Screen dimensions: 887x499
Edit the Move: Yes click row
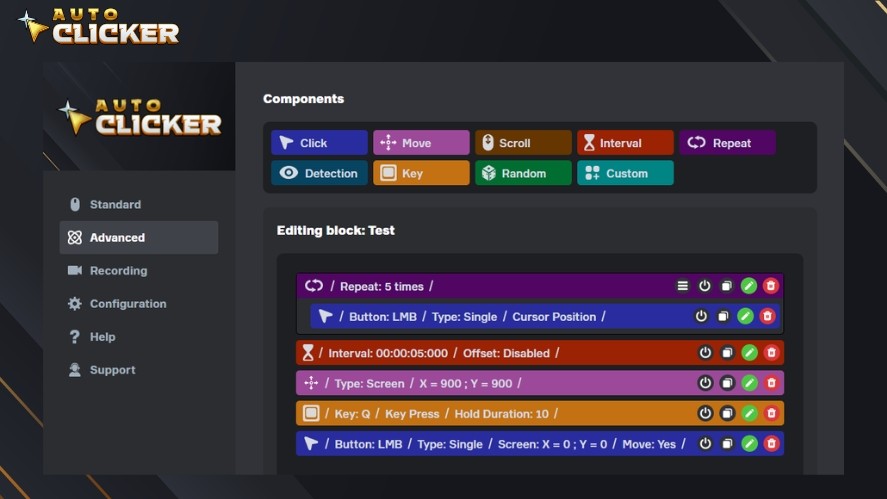[x=749, y=444]
